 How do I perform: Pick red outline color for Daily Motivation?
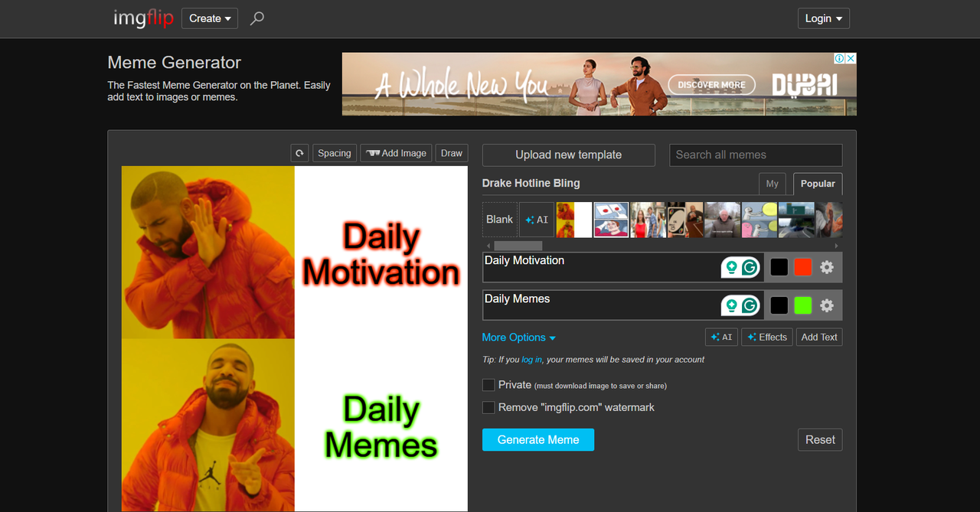point(802,267)
